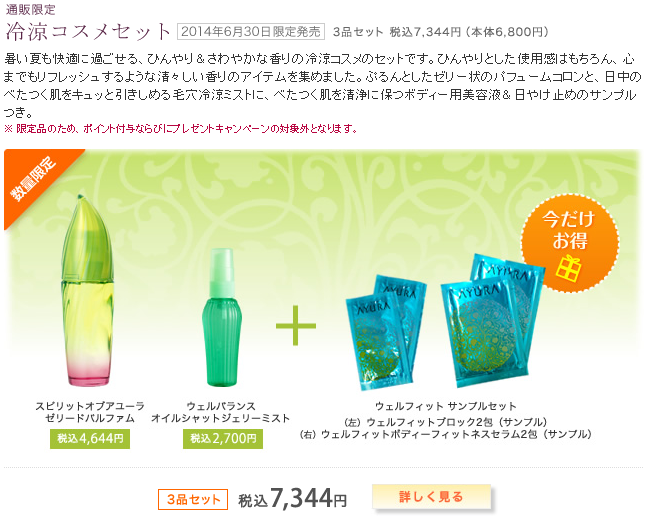Click the right Ayura serum sample packets

[493, 320]
